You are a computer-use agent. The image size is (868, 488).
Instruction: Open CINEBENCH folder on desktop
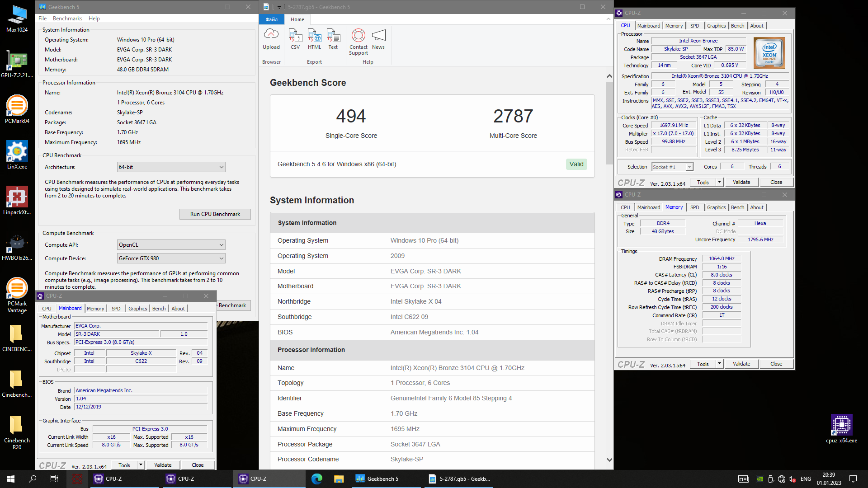[17, 338]
